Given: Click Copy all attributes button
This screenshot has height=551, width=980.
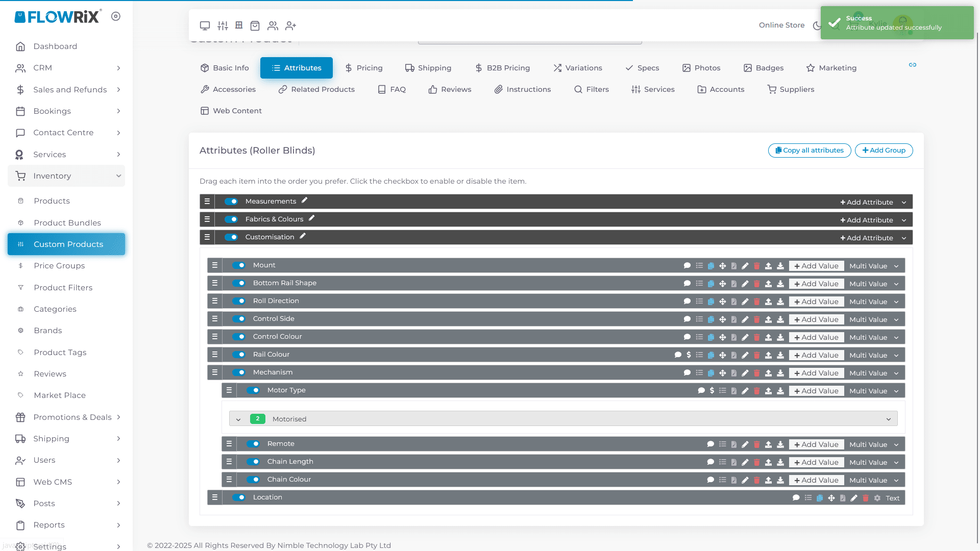Looking at the screenshot, I should (x=810, y=151).
